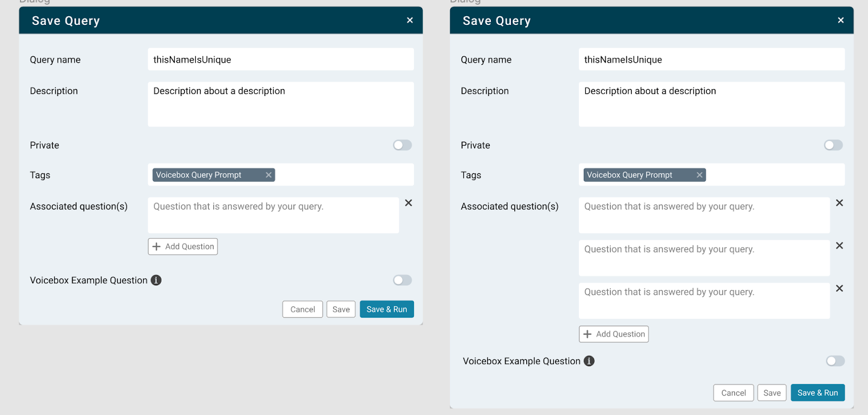Image resolution: width=868 pixels, height=415 pixels.
Task: Click Save Query title of left dialog
Action: [66, 21]
